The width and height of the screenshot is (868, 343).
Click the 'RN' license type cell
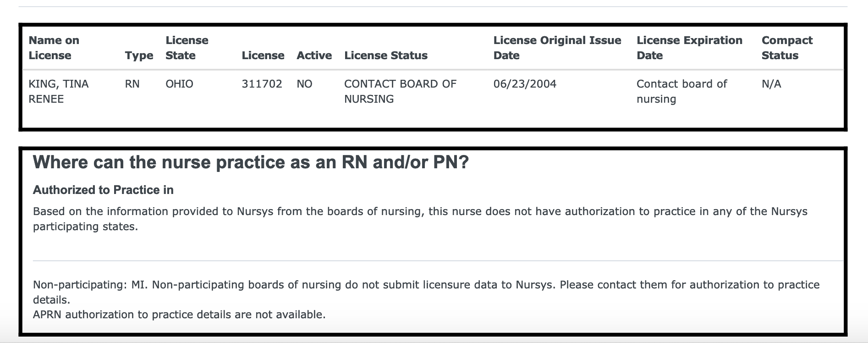tap(132, 84)
